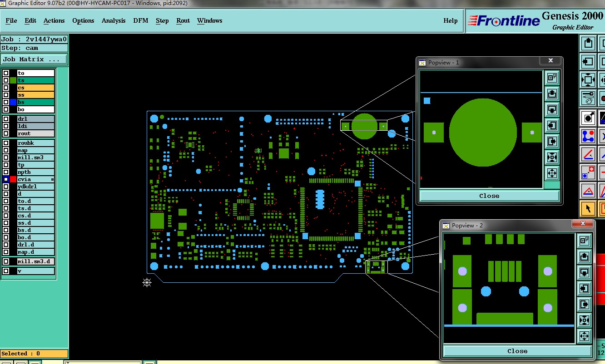Click the zoom-to-fit arrows icon in main toolbar
The image size is (605, 364).
[589, 80]
